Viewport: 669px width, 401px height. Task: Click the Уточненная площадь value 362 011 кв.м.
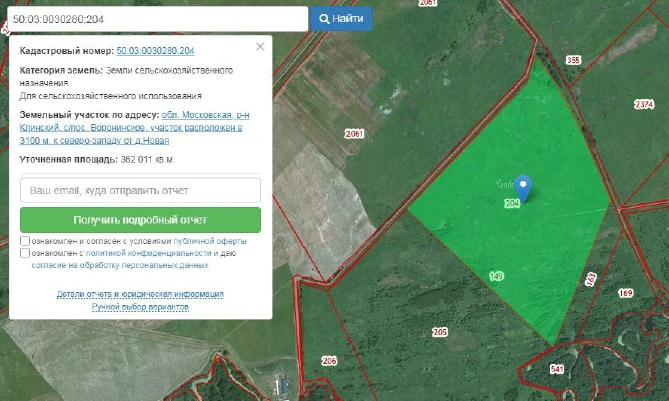pos(148,160)
